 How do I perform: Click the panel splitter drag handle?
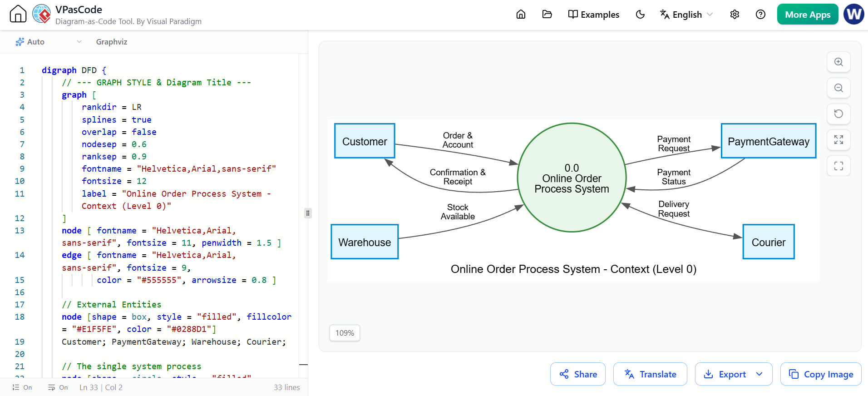click(x=308, y=213)
